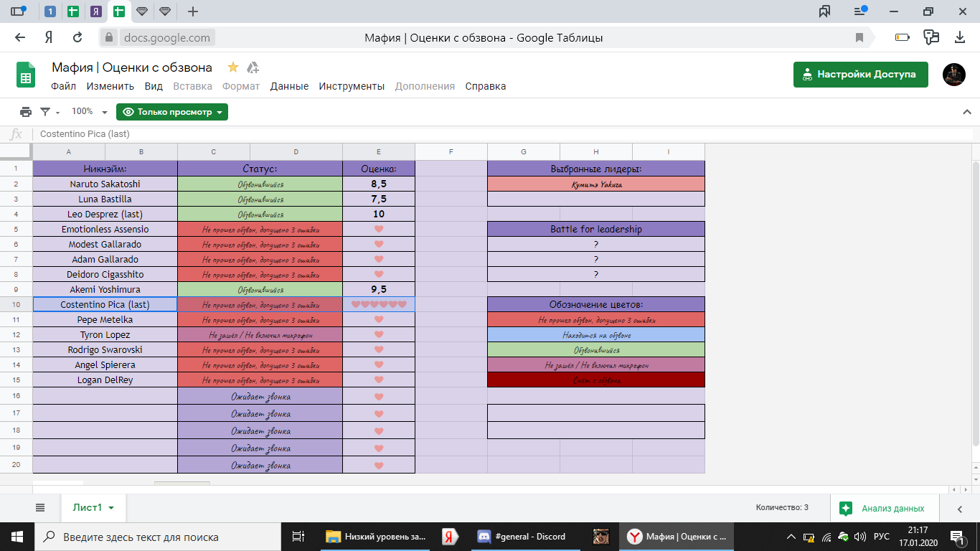980x551 pixels.
Task: Click the browser back arrow
Action: coord(20,37)
